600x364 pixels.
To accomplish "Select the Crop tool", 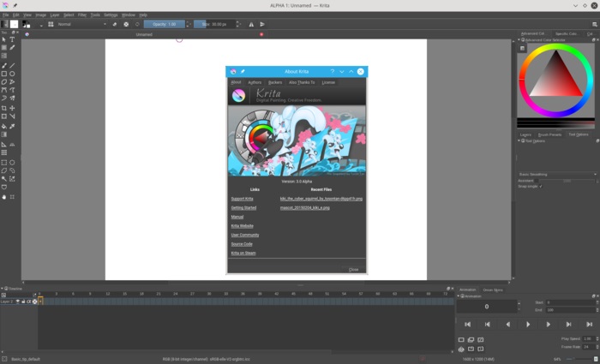I will click(x=4, y=109).
